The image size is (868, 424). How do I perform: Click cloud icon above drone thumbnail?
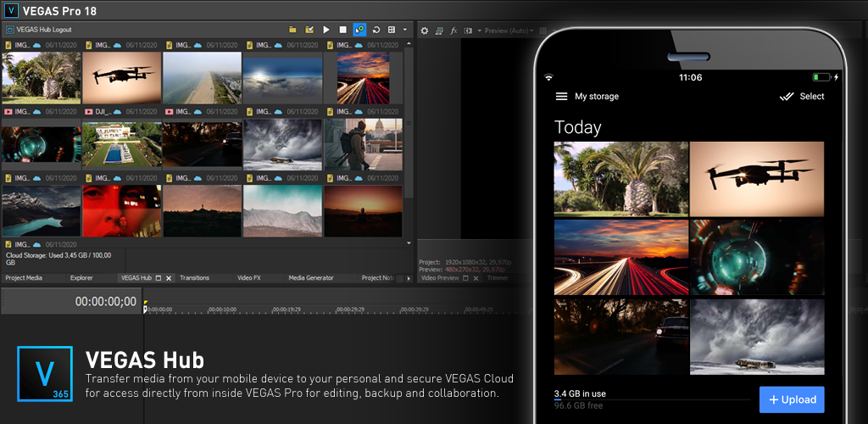(x=117, y=45)
